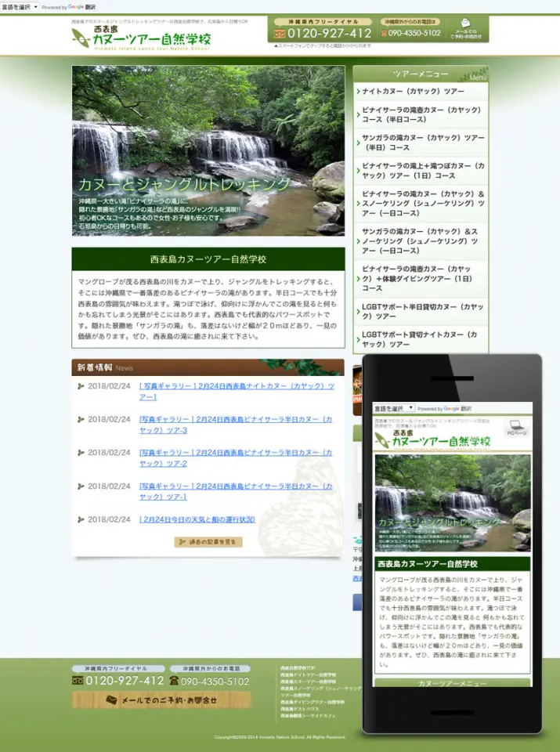Image resolution: width=560 pixels, height=752 pixels.
Task: Click copyright text Iriomote Nature School
Action: pyautogui.click(x=280, y=737)
